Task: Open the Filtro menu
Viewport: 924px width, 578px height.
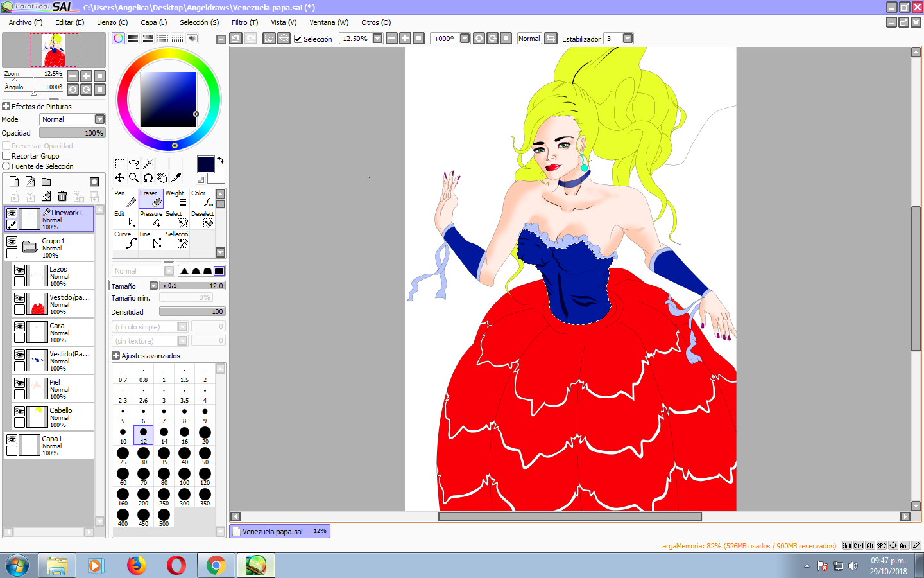Action: [x=244, y=22]
